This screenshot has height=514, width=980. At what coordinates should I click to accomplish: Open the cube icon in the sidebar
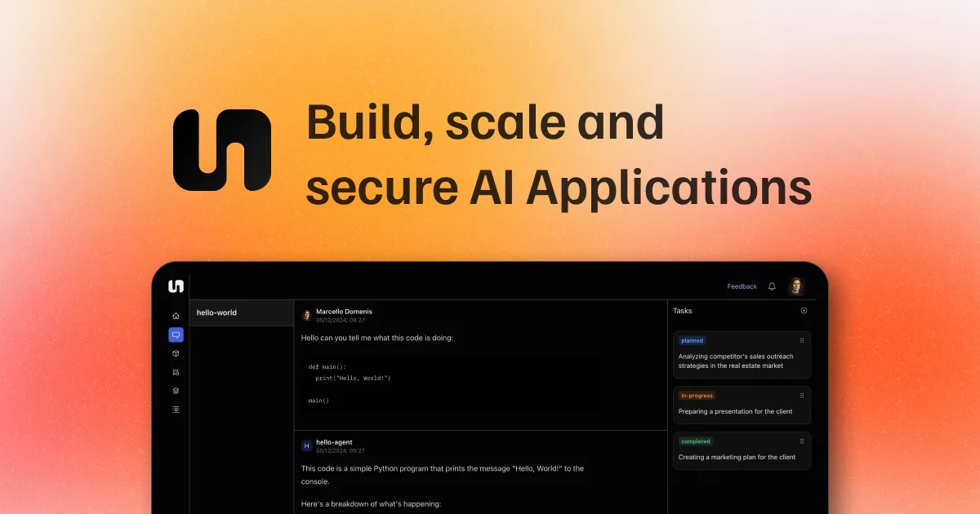tap(176, 353)
